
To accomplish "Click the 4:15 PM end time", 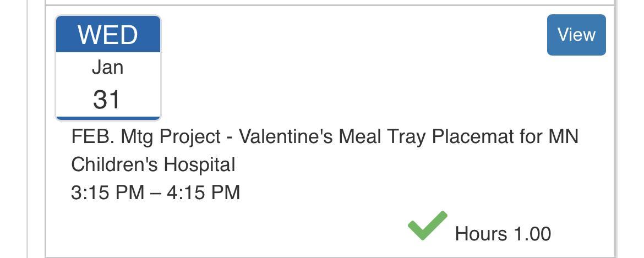I will (204, 193).
